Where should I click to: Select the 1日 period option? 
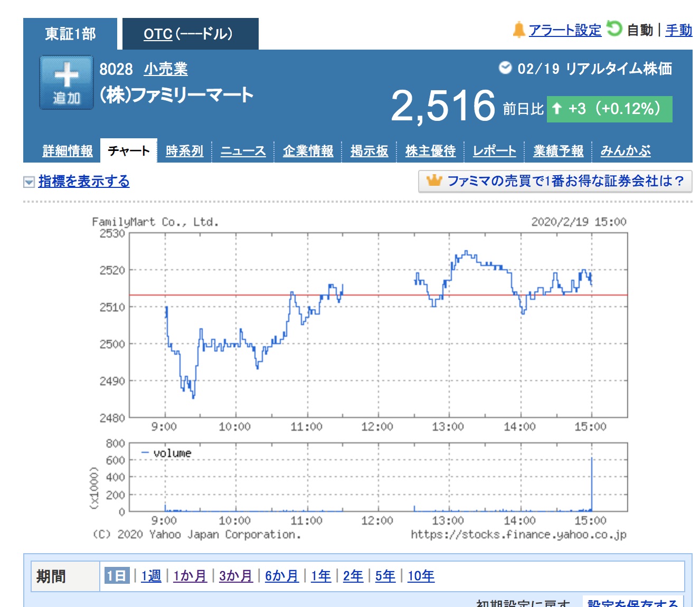[x=117, y=576]
